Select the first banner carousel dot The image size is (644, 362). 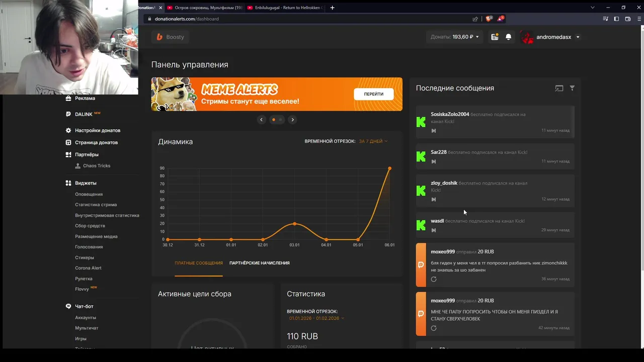click(274, 120)
